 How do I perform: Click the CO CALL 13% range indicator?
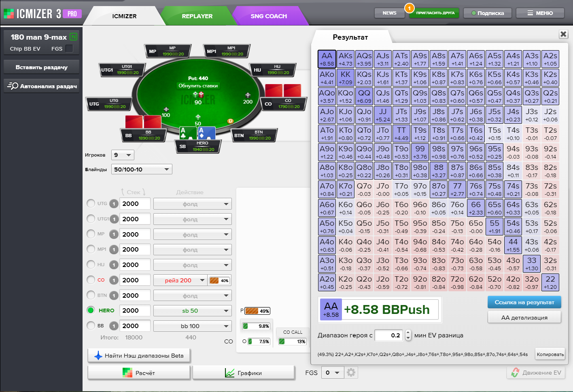point(292,341)
